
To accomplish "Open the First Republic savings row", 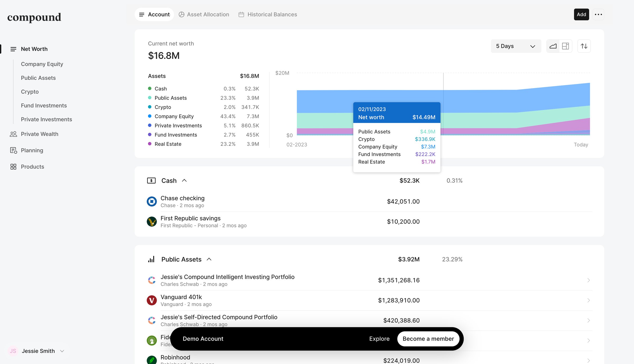I will (x=369, y=222).
